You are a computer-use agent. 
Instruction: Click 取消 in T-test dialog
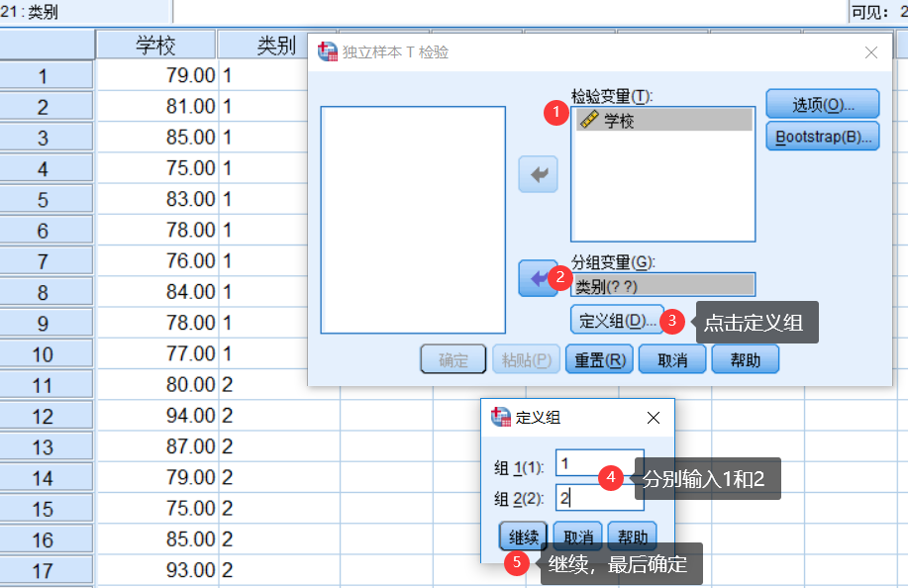coord(672,359)
